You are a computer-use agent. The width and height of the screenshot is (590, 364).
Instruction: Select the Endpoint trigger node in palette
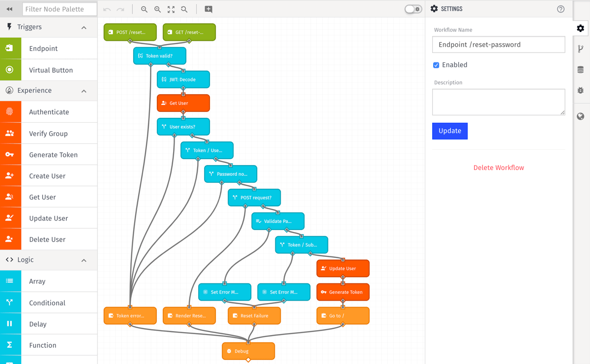[49, 48]
